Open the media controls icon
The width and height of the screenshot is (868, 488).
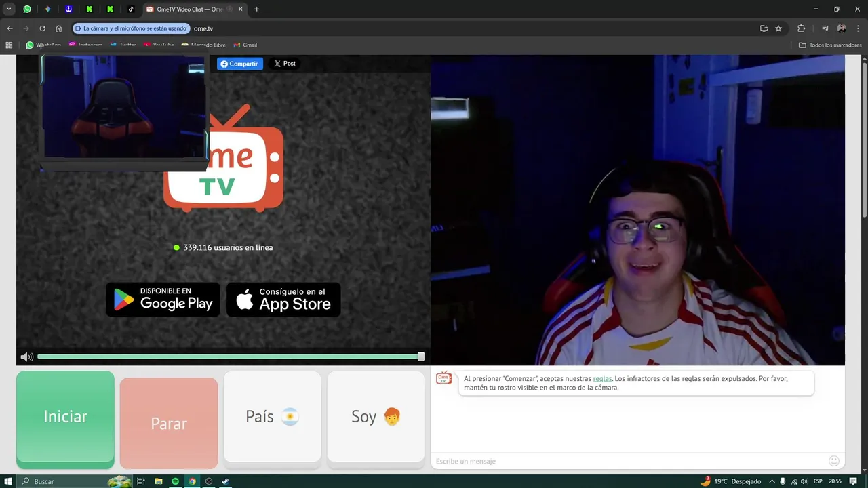tap(825, 28)
